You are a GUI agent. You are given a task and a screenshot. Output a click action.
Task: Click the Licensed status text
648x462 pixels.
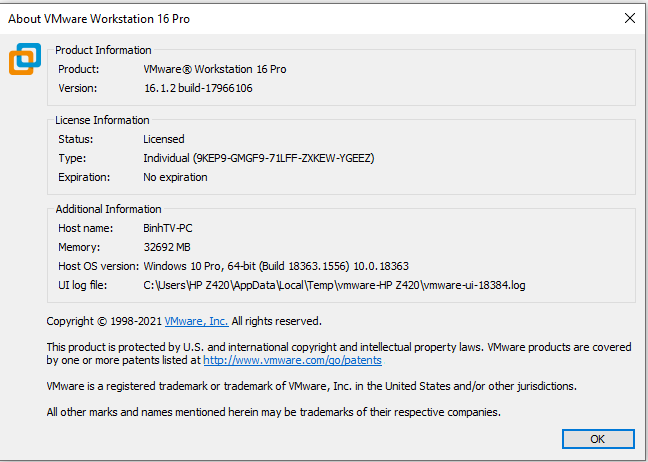click(x=164, y=139)
